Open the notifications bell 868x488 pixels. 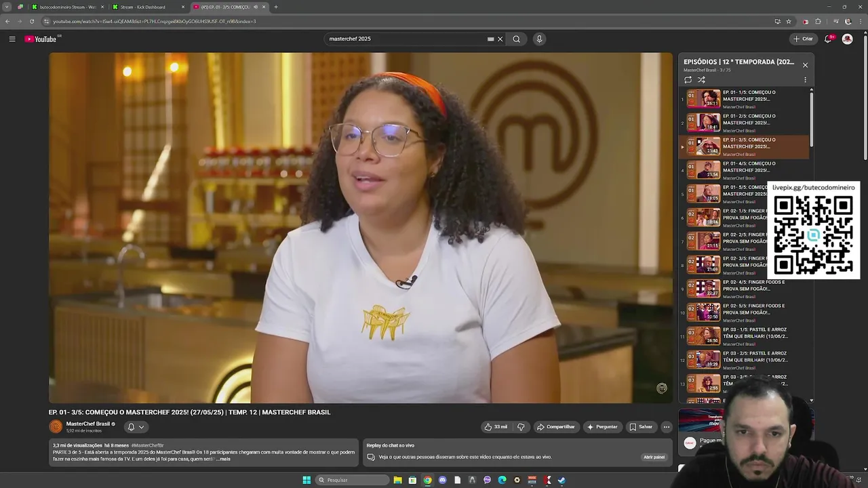pos(828,39)
